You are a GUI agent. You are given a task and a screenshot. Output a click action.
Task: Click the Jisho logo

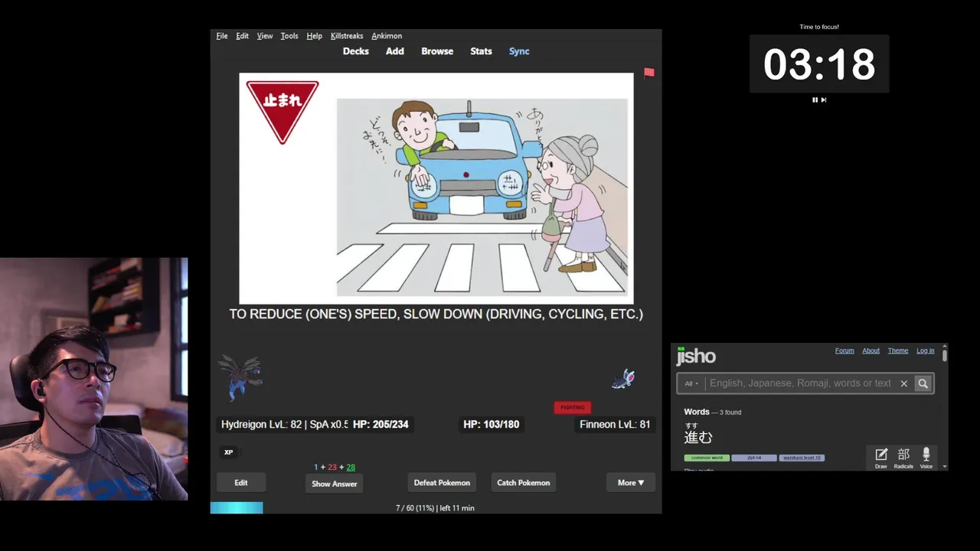coord(696,356)
